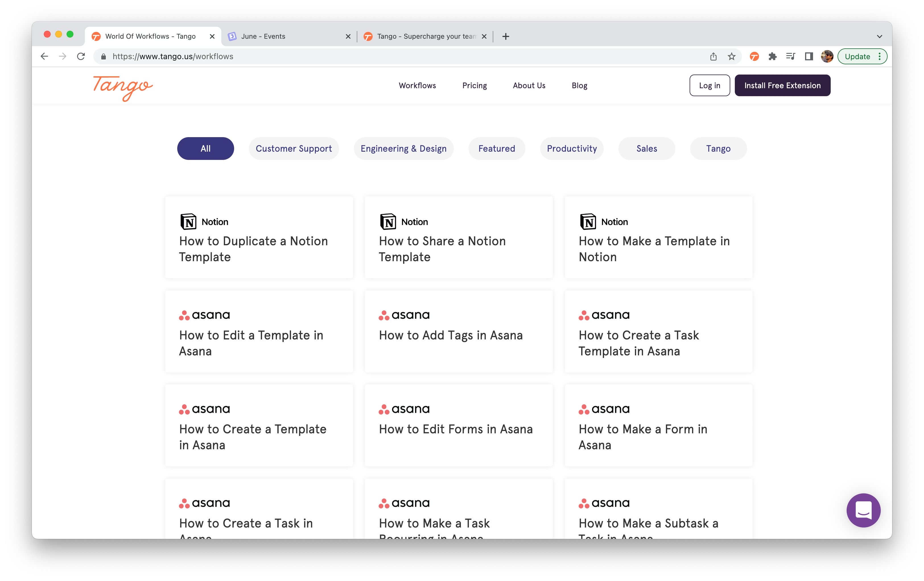Close the World Of Workflows tab
The width and height of the screenshot is (924, 581).
pyautogui.click(x=212, y=36)
